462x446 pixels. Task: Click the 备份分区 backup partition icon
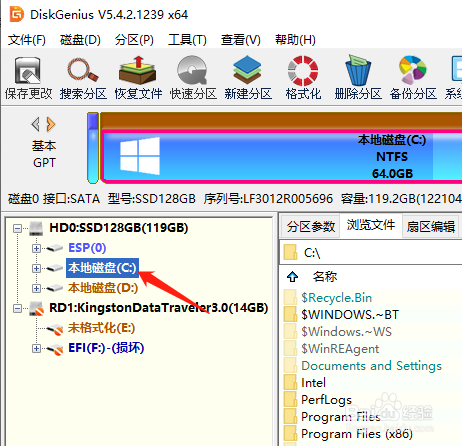413,70
